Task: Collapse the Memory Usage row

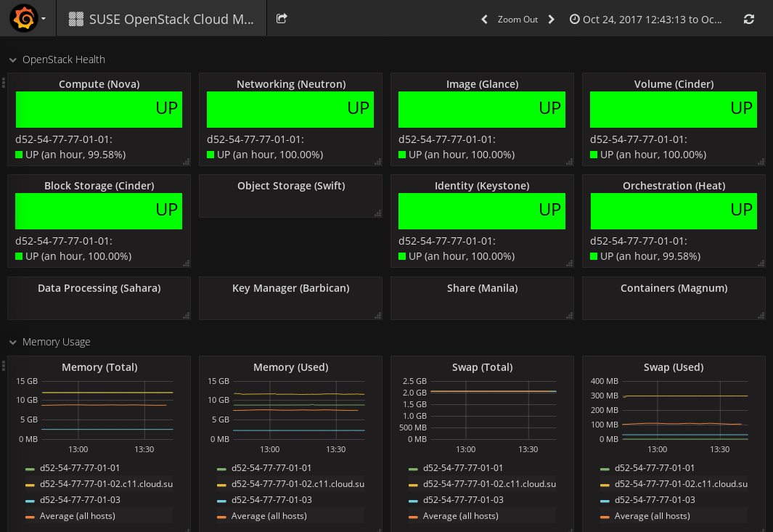Action: click(x=13, y=342)
